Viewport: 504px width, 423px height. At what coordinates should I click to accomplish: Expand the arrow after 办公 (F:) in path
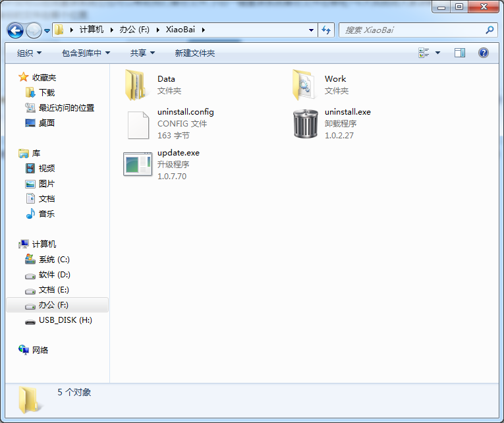[x=158, y=30]
